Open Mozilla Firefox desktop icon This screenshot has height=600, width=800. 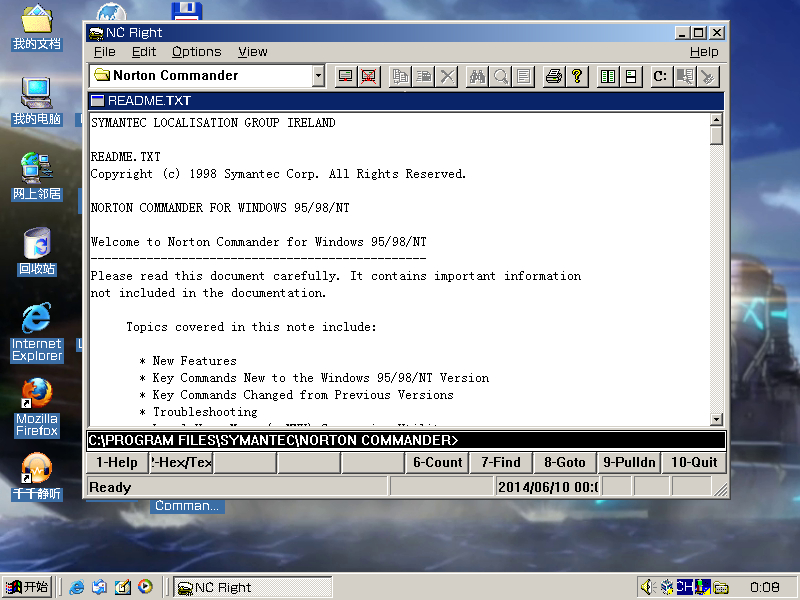click(x=37, y=408)
